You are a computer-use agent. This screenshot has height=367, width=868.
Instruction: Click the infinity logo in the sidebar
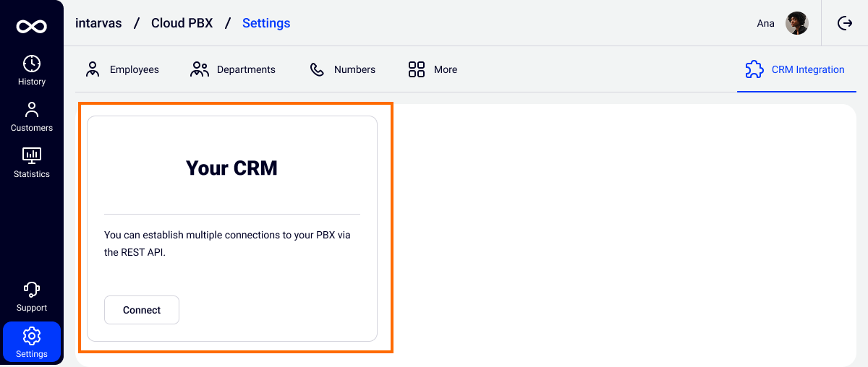click(x=32, y=27)
